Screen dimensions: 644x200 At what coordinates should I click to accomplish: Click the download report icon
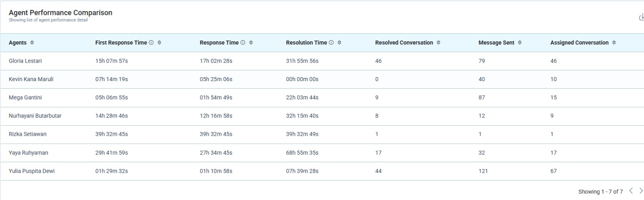coord(641,17)
